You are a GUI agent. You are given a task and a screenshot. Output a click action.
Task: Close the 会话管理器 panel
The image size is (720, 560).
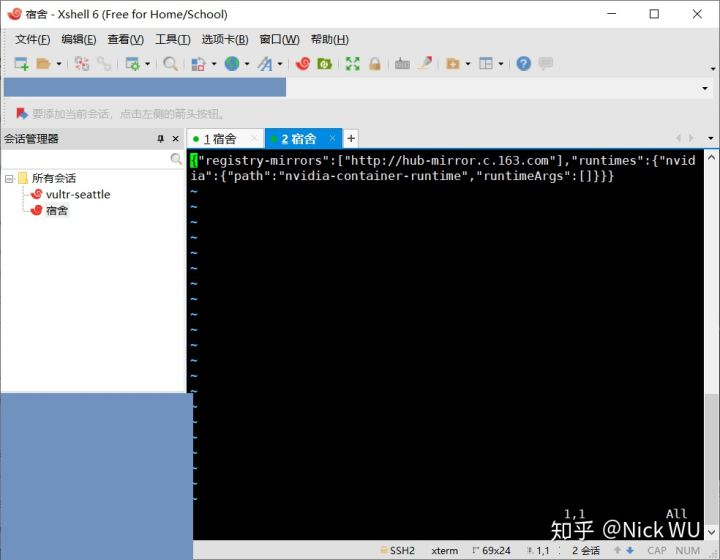point(175,139)
